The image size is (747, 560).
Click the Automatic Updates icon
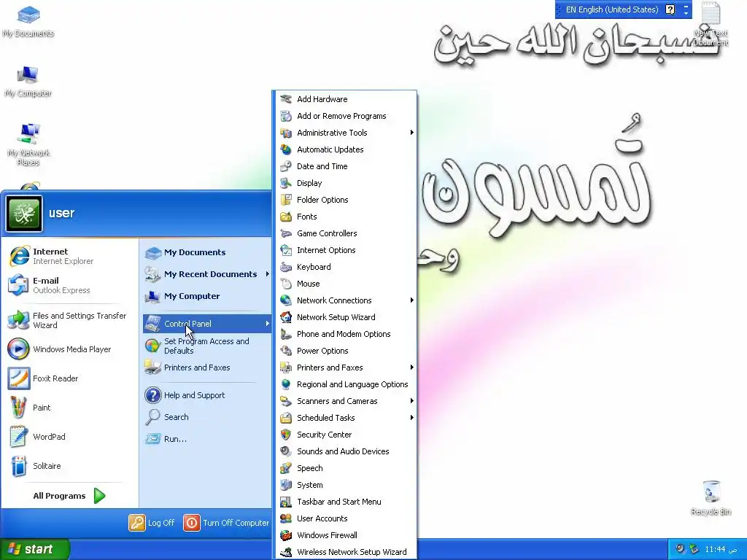286,149
